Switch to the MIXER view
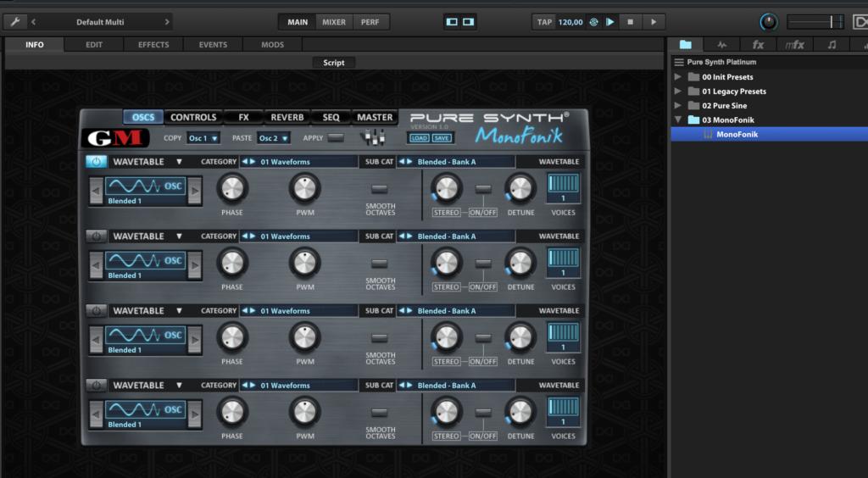 click(x=334, y=22)
